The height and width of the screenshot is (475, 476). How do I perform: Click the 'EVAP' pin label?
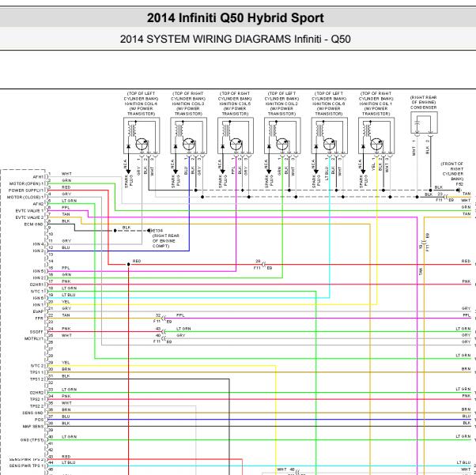point(38,311)
